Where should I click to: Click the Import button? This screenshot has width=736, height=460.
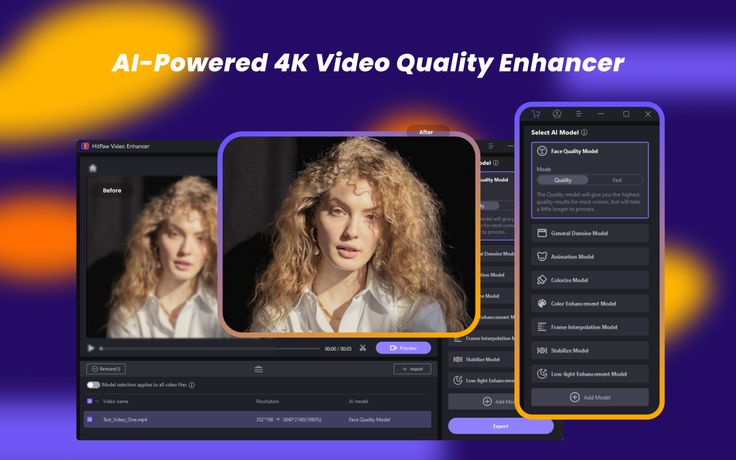tap(412, 369)
